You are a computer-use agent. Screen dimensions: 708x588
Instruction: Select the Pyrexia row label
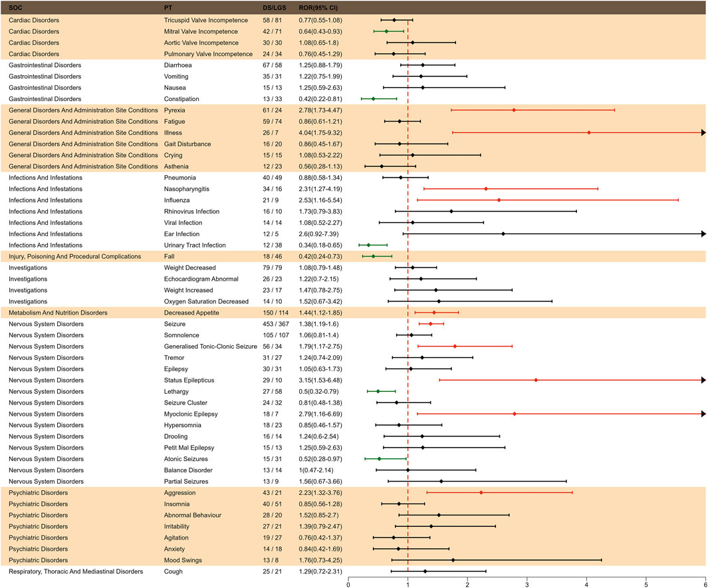(x=174, y=110)
